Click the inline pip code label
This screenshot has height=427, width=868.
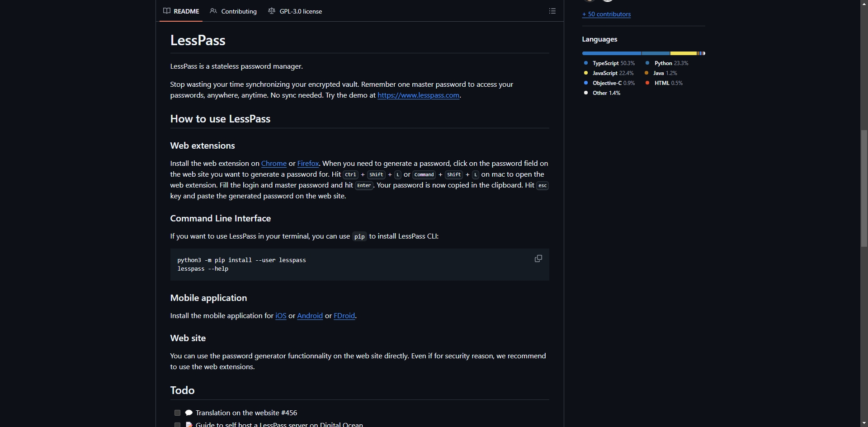pyautogui.click(x=359, y=237)
